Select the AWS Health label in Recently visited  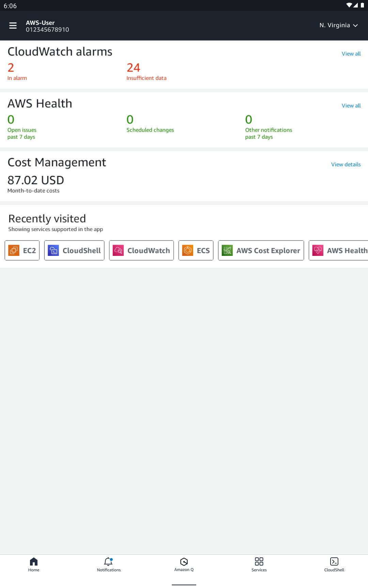(x=347, y=251)
